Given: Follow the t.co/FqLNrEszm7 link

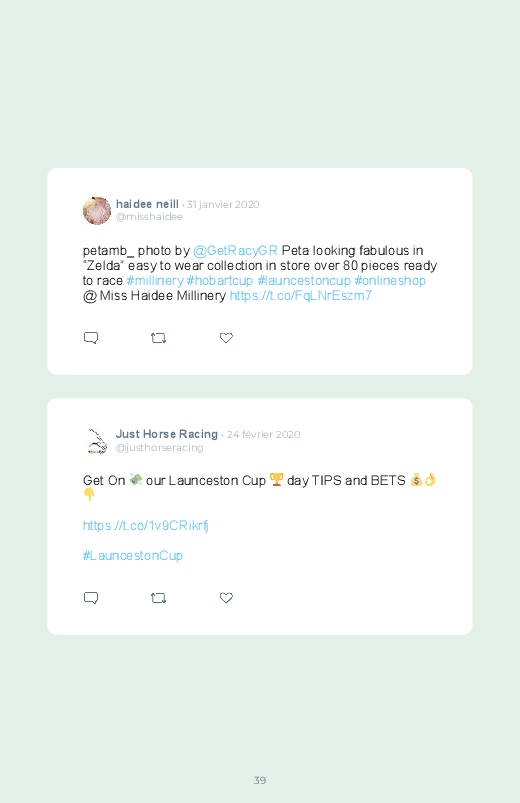Looking at the screenshot, I should point(301,295).
